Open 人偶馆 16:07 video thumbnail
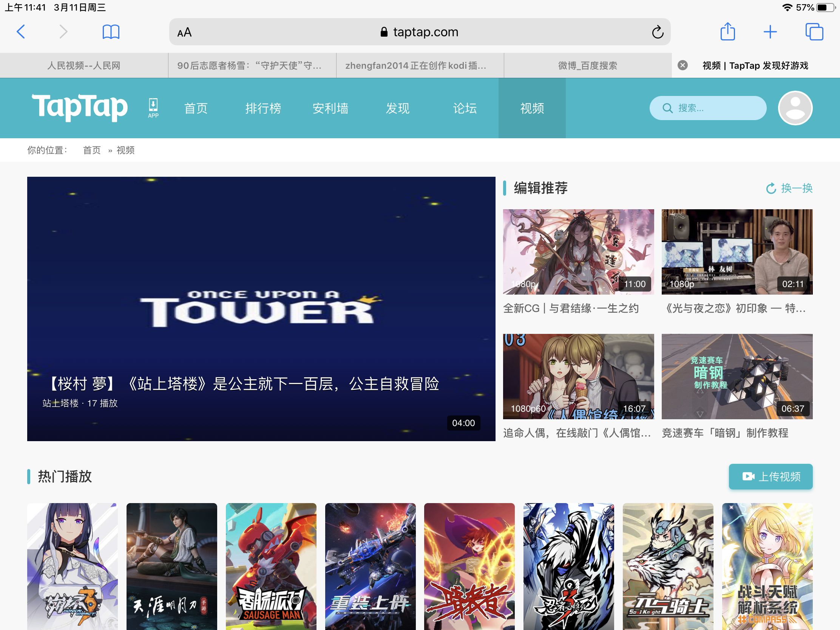The height and width of the screenshot is (630, 840). (x=578, y=376)
